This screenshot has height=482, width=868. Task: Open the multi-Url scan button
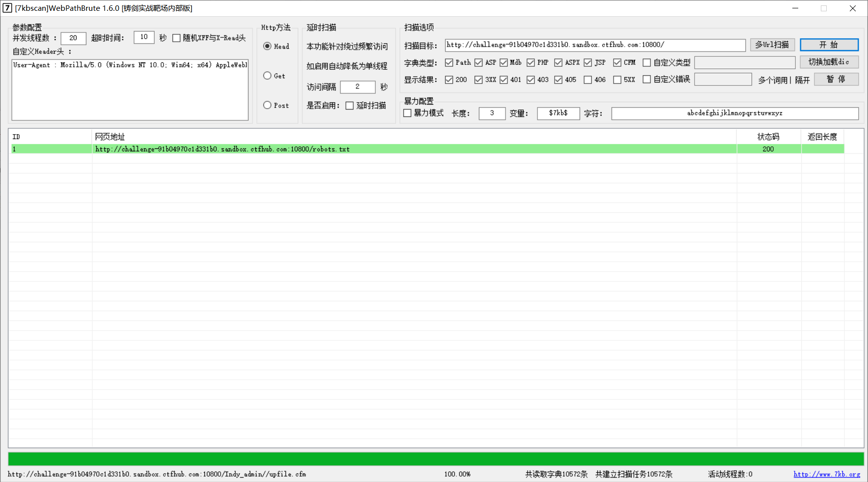[772, 45]
